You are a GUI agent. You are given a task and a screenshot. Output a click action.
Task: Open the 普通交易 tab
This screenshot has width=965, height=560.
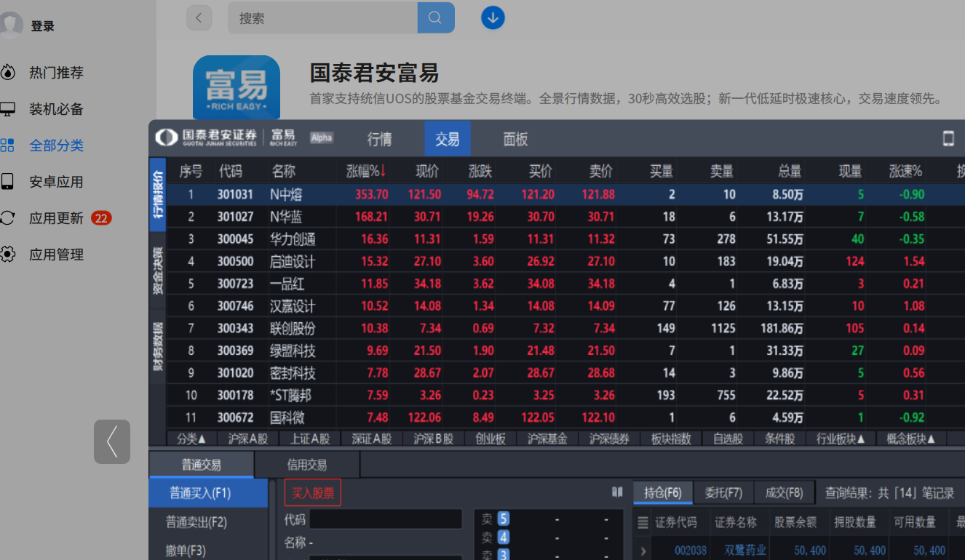coord(202,465)
